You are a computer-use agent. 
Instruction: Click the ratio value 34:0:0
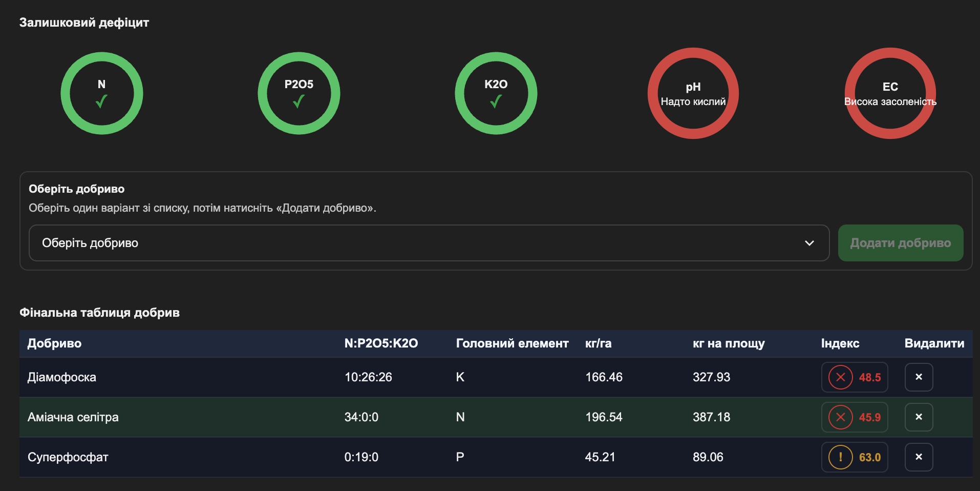tap(361, 417)
